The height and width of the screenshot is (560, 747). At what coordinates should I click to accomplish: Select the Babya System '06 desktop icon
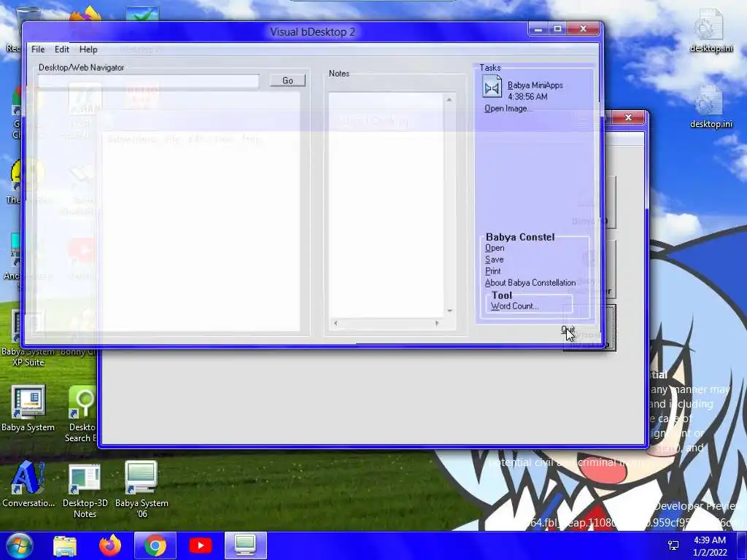142,491
